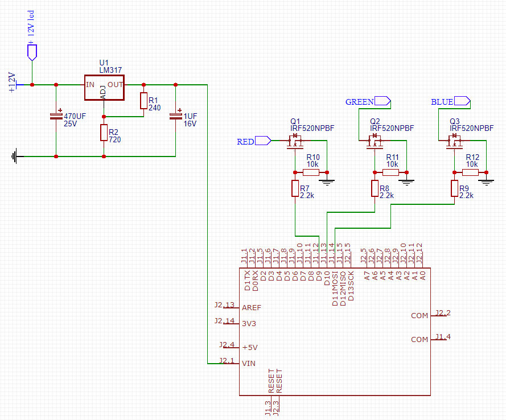Select resistor R1 240 symbol

(x=143, y=101)
